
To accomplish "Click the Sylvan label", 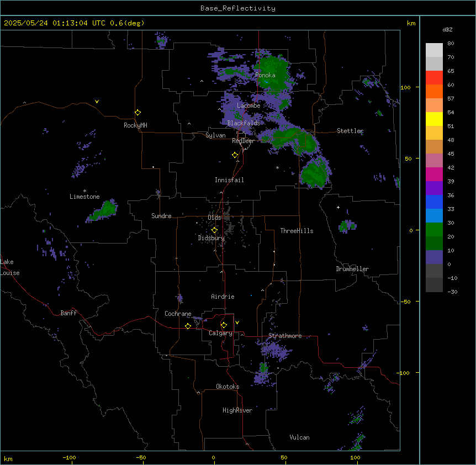I will pyautogui.click(x=215, y=135).
